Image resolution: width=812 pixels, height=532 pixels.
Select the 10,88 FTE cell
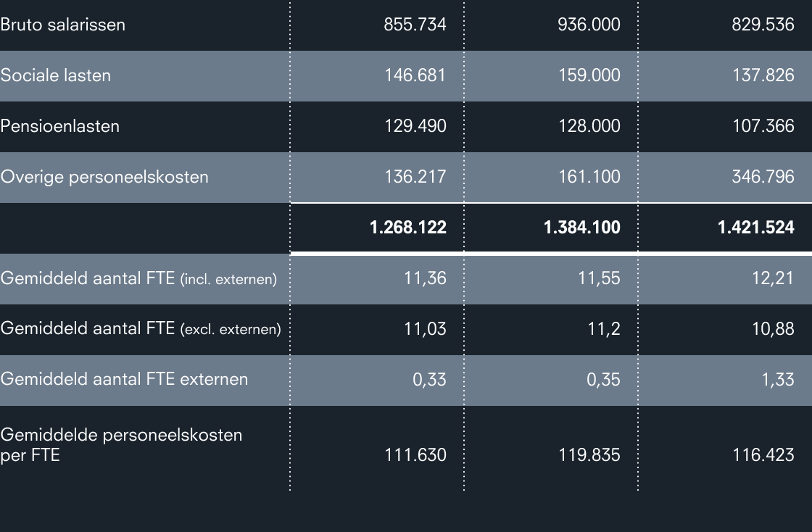click(773, 328)
